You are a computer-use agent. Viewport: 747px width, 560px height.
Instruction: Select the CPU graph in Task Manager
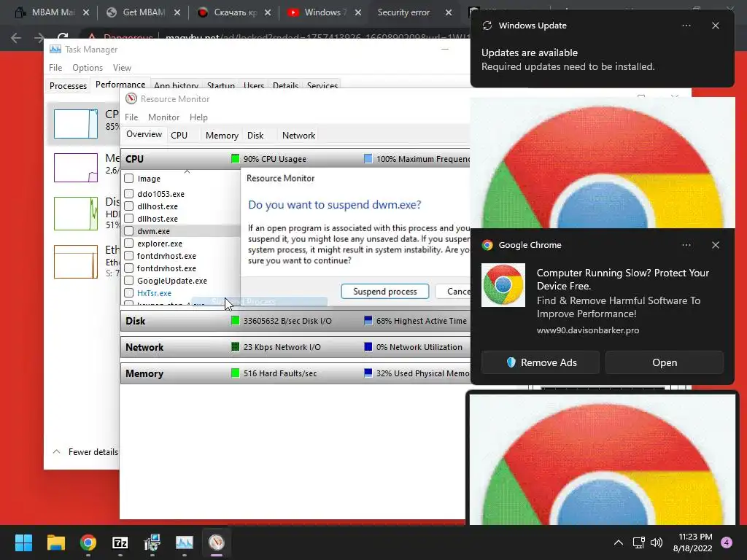pyautogui.click(x=76, y=124)
